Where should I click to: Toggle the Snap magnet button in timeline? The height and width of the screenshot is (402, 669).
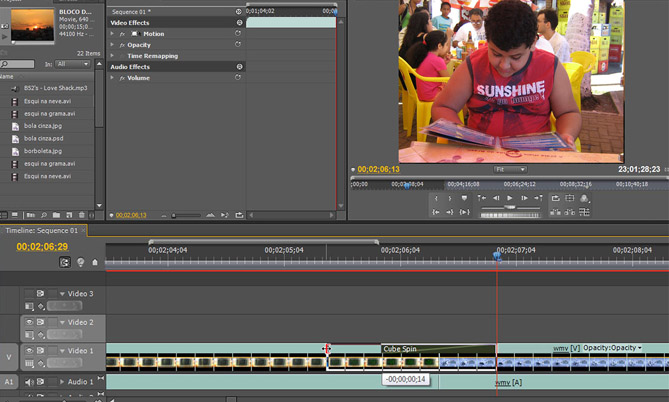coord(66,262)
